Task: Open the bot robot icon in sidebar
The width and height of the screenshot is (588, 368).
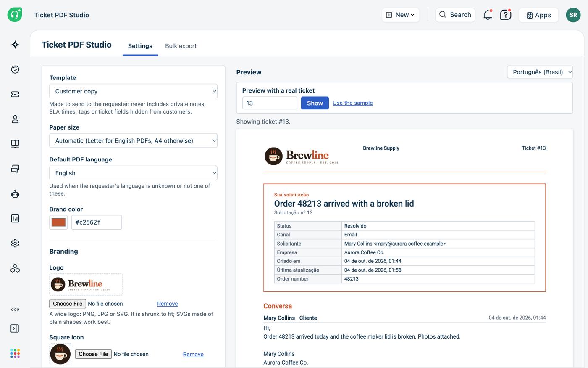Action: [15, 193]
